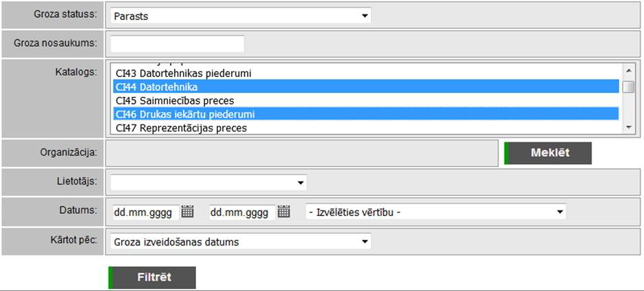Viewport: 644px width, 291px height.
Task: Click the Organizācija field area
Action: pos(301,153)
